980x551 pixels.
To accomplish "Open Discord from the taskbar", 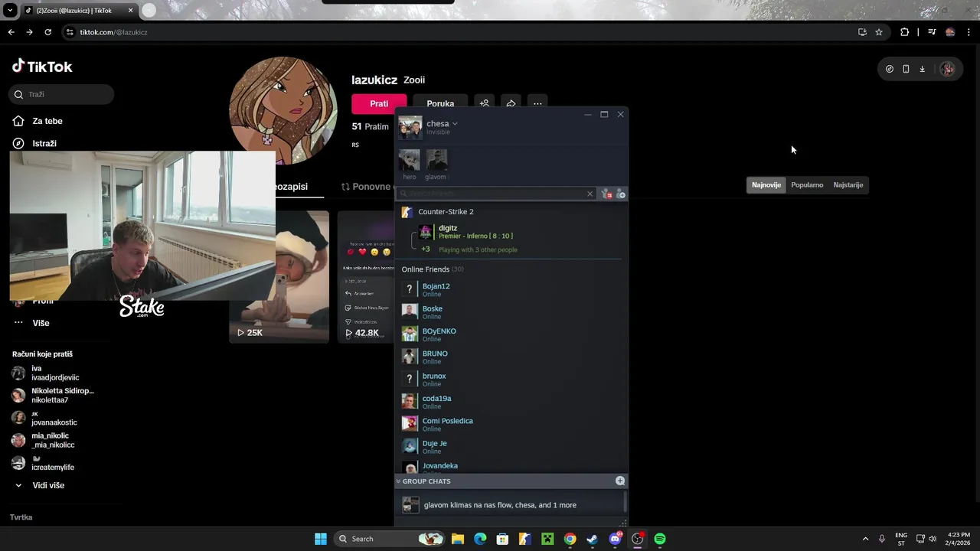I will tap(615, 539).
